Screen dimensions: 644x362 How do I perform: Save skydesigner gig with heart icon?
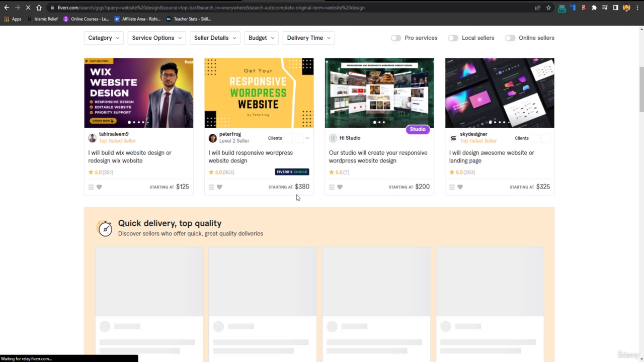pyautogui.click(x=460, y=187)
